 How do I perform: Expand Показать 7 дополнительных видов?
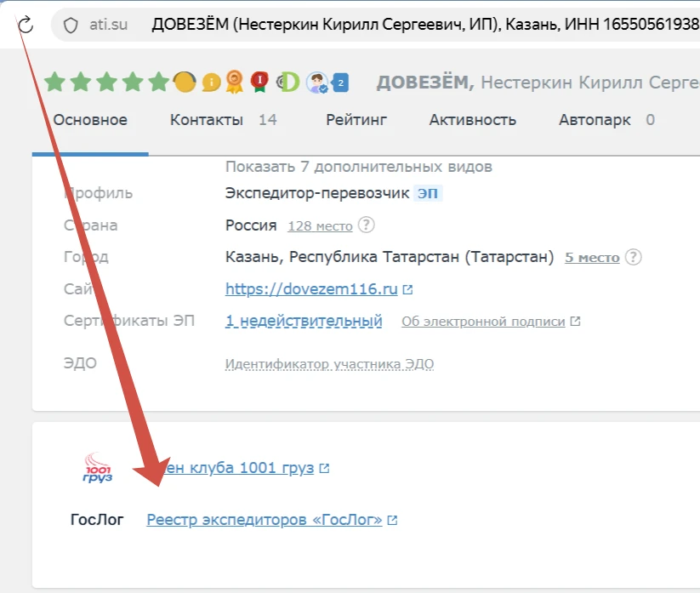point(358,167)
